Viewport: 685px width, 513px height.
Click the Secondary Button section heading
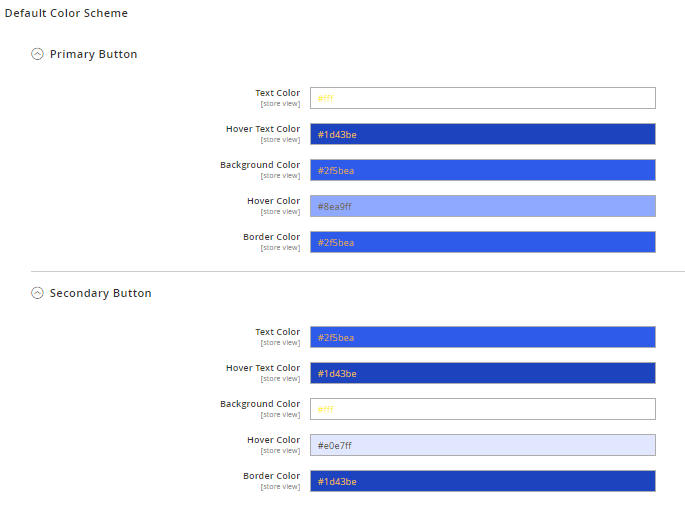pyautogui.click(x=100, y=293)
